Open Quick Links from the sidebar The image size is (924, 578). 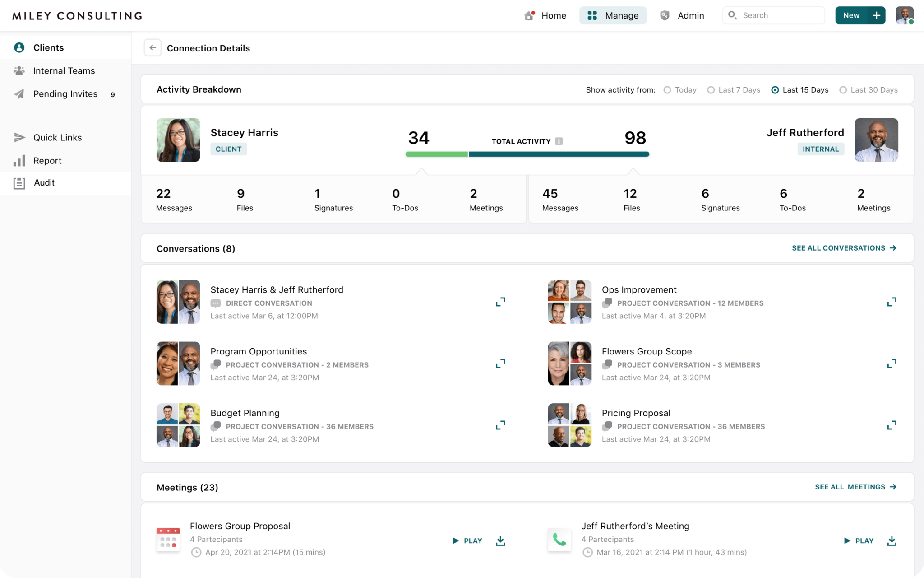click(x=57, y=137)
